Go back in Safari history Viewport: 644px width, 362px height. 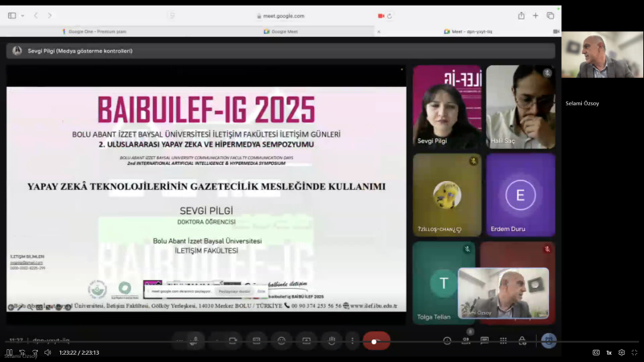[x=35, y=15]
